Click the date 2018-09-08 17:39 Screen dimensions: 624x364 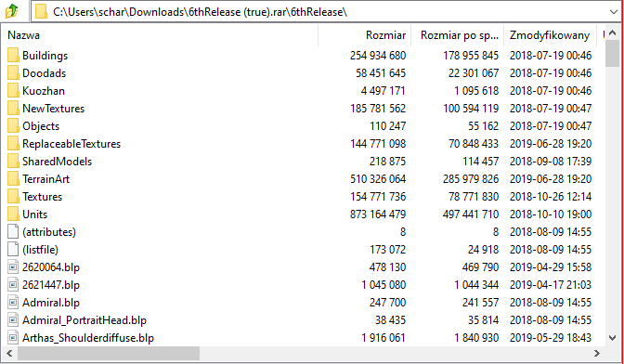tap(551, 162)
